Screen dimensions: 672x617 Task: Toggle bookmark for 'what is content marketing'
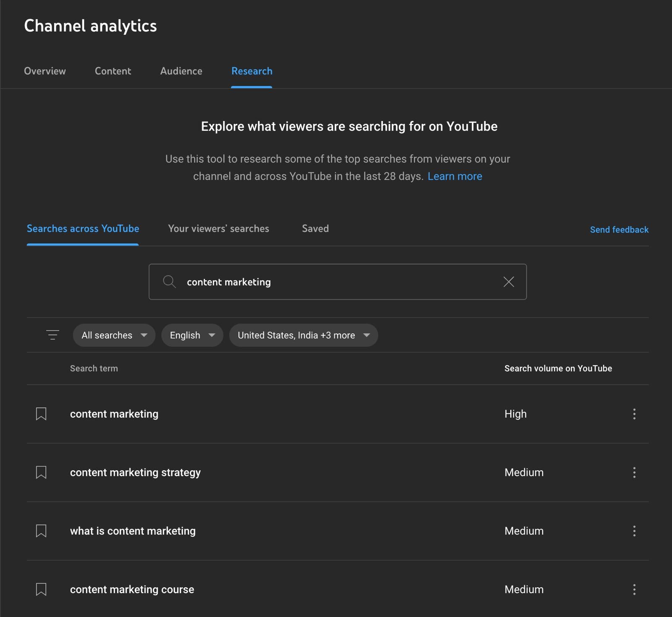coord(41,531)
